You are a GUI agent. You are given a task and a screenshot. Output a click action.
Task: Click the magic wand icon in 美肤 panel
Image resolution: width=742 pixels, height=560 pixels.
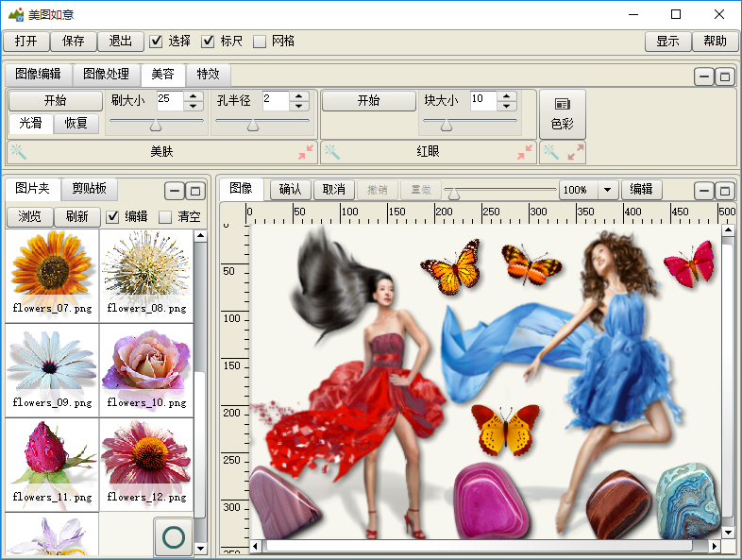click(x=19, y=152)
